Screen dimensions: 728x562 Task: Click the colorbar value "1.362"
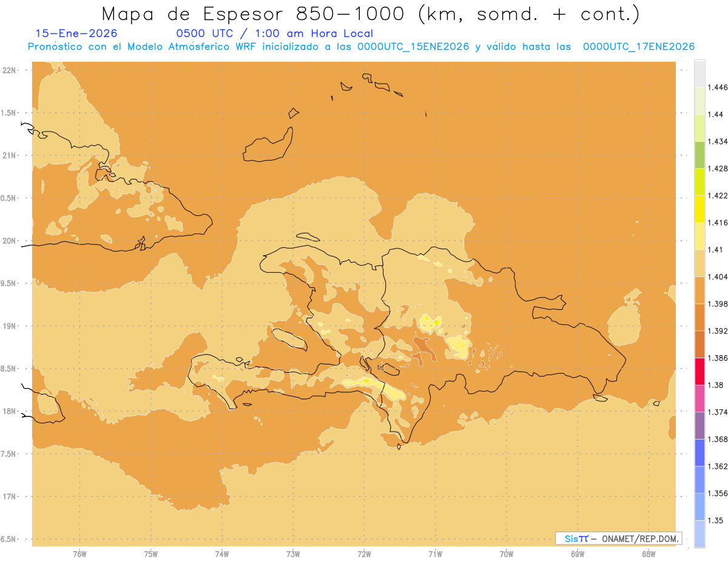pos(716,466)
